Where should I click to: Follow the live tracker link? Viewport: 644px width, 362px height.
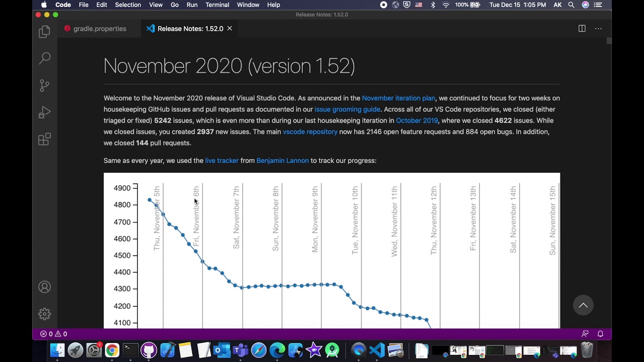pyautogui.click(x=222, y=160)
